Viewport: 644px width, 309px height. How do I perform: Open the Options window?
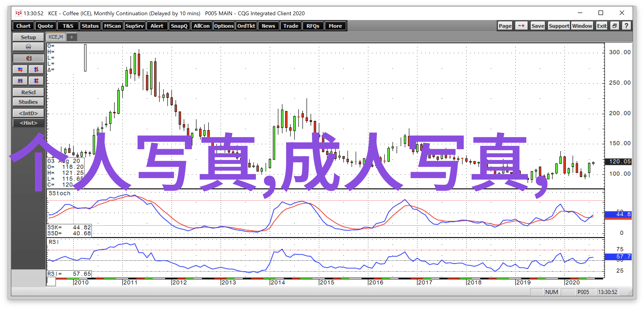tap(224, 26)
